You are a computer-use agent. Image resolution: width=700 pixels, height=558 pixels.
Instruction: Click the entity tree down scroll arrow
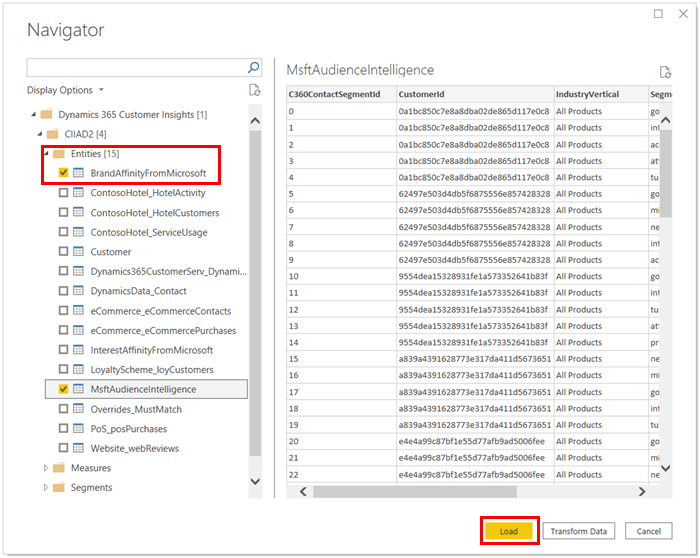point(255,481)
